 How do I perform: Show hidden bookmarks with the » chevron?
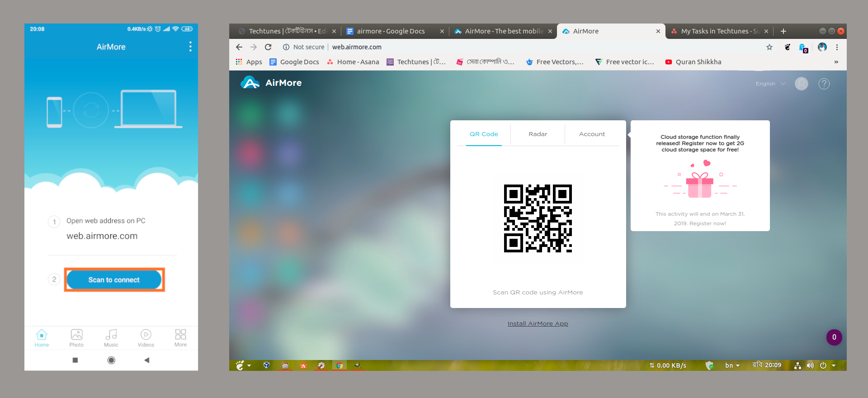click(836, 62)
